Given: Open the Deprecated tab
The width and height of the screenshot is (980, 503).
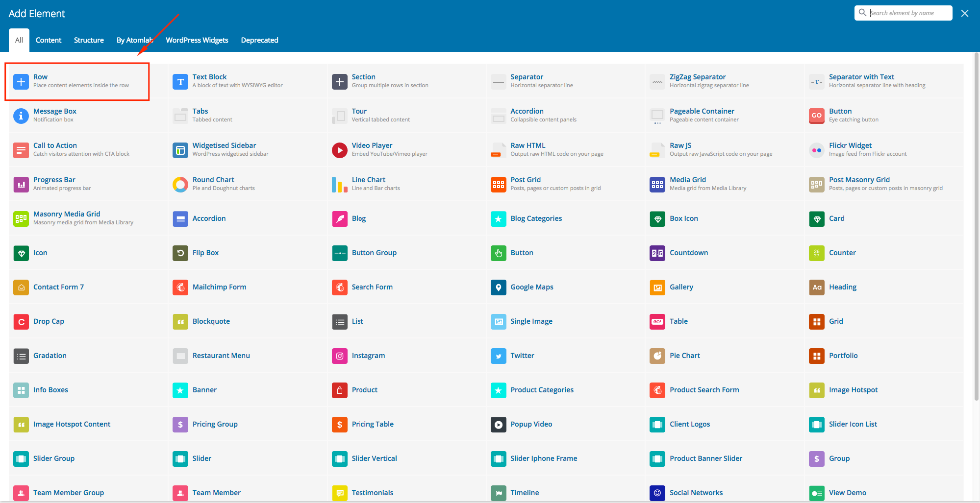Looking at the screenshot, I should click(x=259, y=40).
